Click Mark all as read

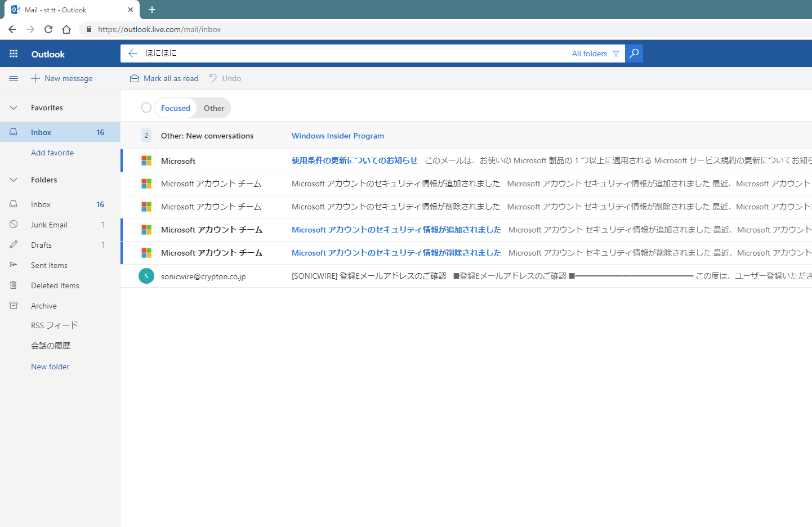pos(164,78)
